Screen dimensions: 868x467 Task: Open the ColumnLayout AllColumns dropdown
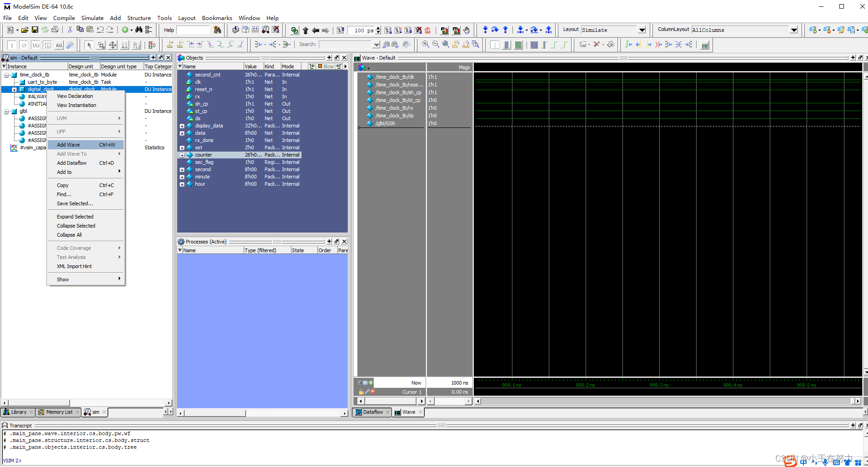pos(794,30)
